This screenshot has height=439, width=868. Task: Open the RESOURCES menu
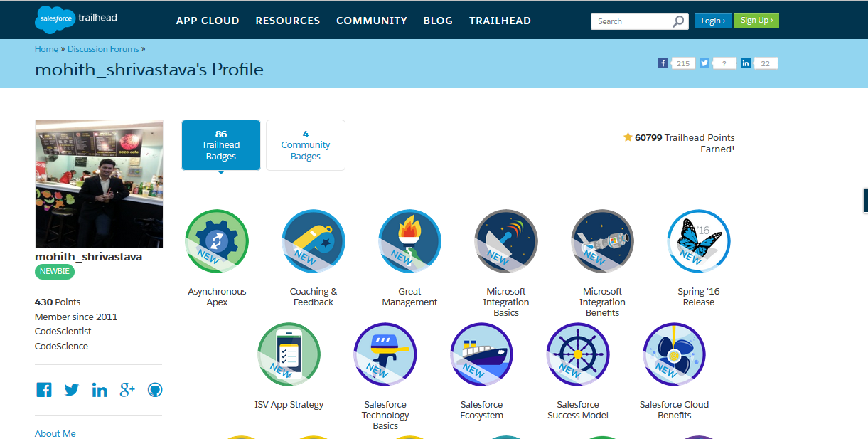[288, 21]
